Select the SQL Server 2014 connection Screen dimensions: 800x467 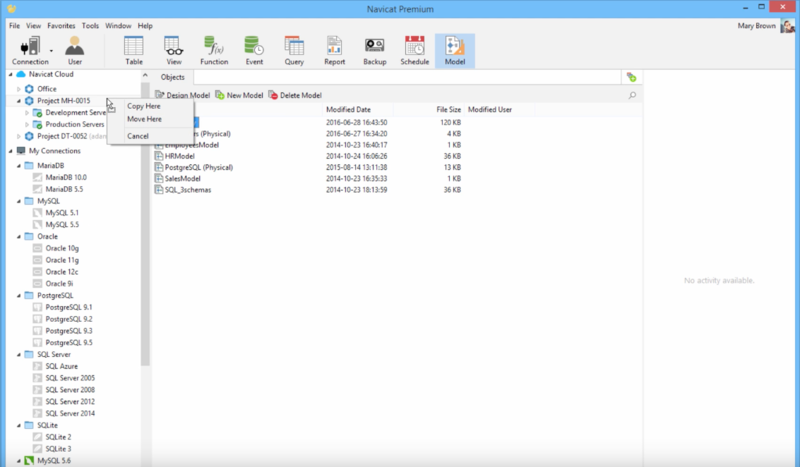pyautogui.click(x=70, y=413)
